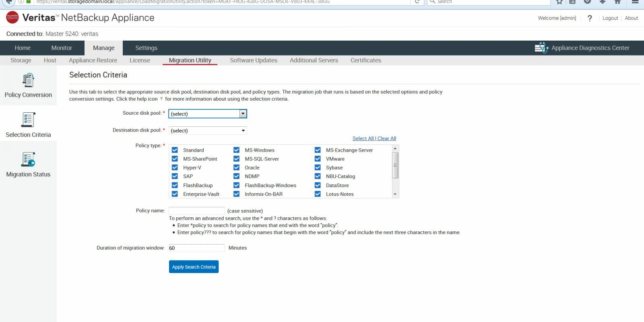The height and width of the screenshot is (322, 644).
Task: Uncheck the FlashBackup policy type
Action: coord(175,185)
